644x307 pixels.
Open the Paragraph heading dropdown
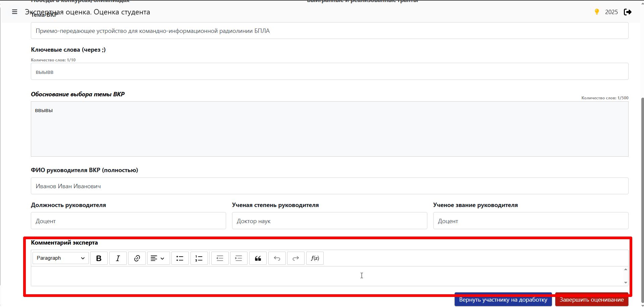pyautogui.click(x=61, y=258)
